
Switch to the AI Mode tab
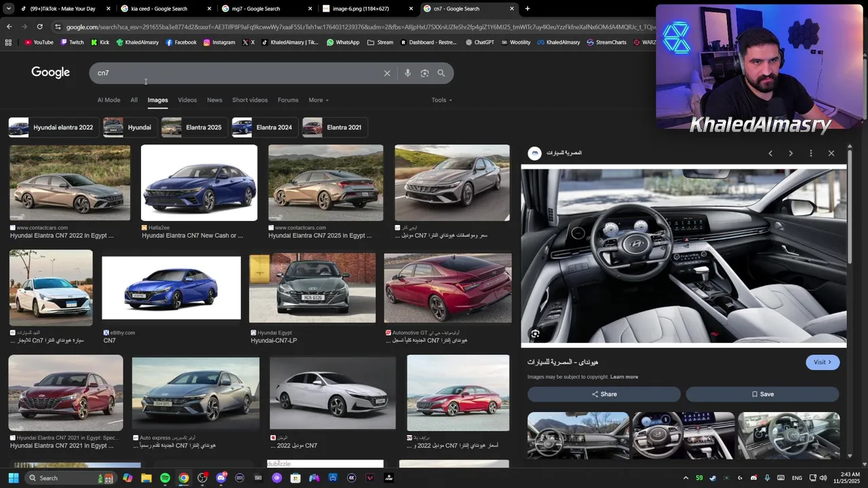(108, 100)
